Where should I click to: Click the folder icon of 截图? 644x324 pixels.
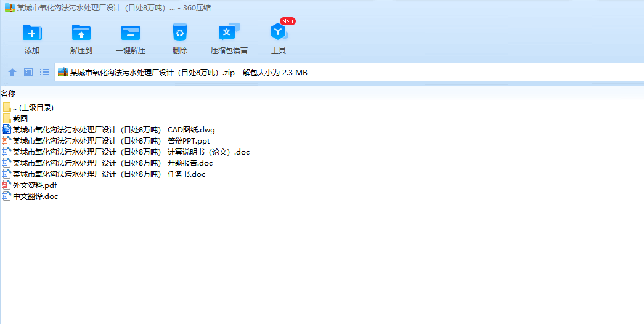[7, 119]
